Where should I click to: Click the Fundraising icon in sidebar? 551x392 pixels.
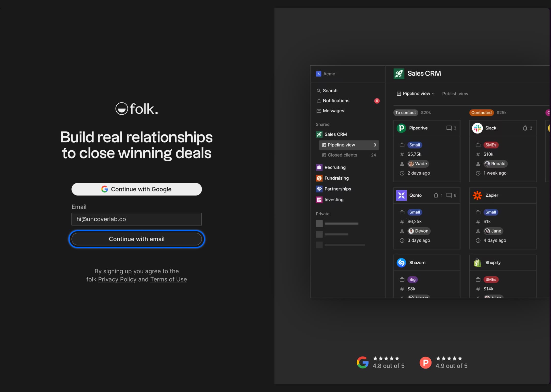click(x=319, y=178)
